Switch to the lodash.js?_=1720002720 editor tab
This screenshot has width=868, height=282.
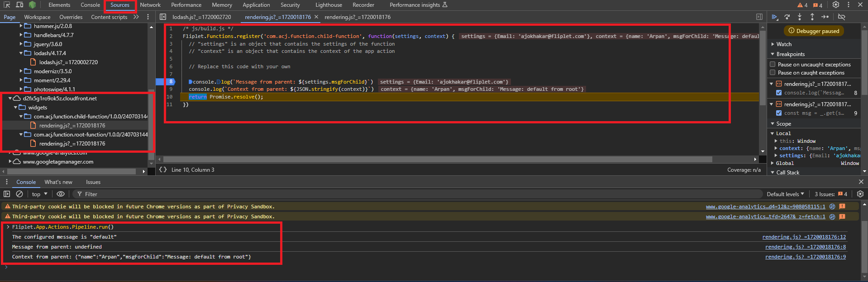(x=201, y=17)
